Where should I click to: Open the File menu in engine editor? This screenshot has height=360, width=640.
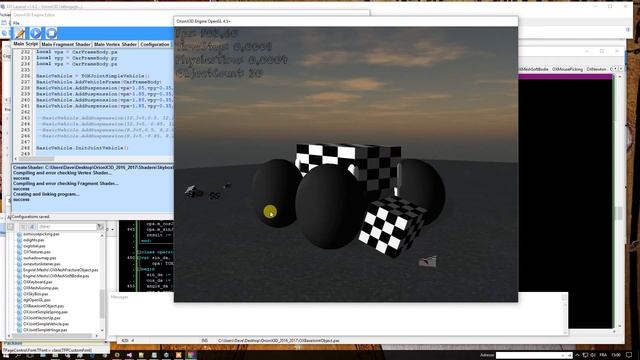pos(16,23)
